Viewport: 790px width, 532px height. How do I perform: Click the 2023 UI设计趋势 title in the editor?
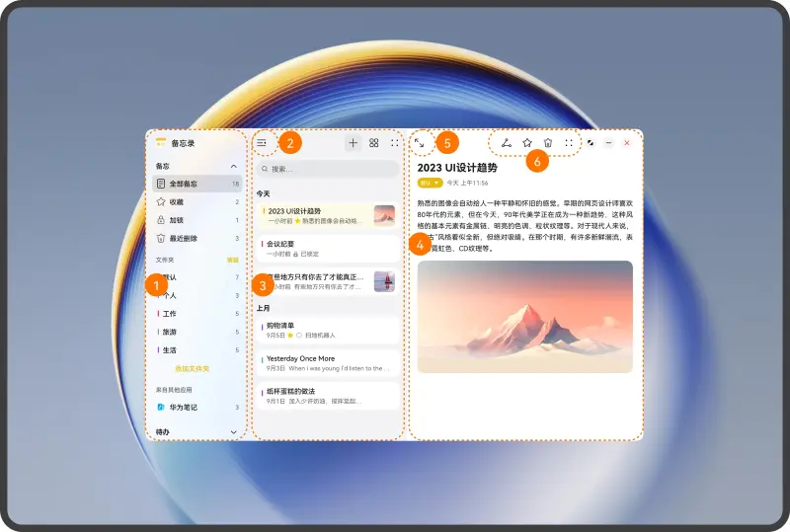457,167
